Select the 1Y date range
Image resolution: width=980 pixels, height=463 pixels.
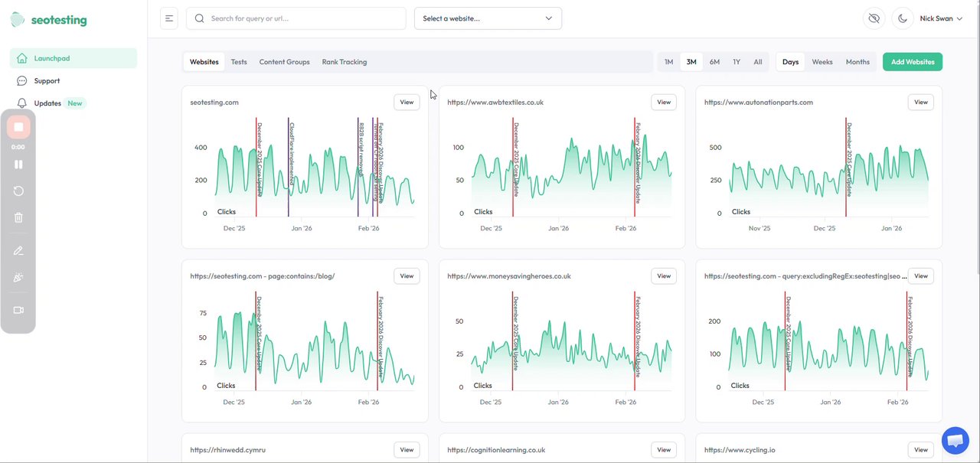(x=737, y=62)
